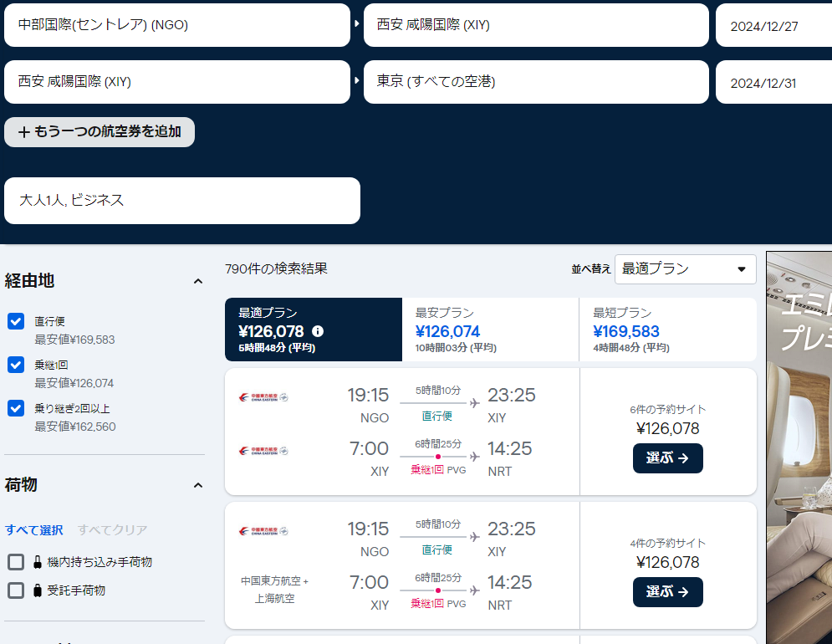The height and width of the screenshot is (644, 832).
Task: Collapse the 荷物 filter section
Action: 198,485
